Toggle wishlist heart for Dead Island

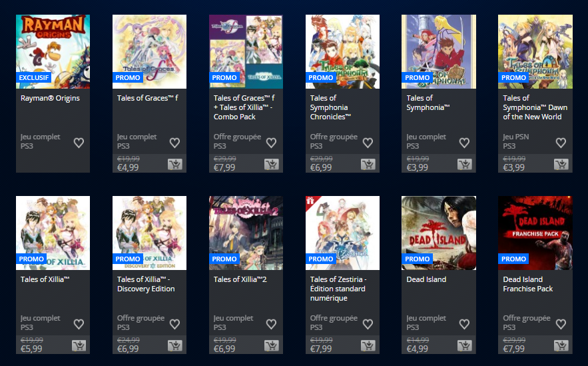click(464, 324)
